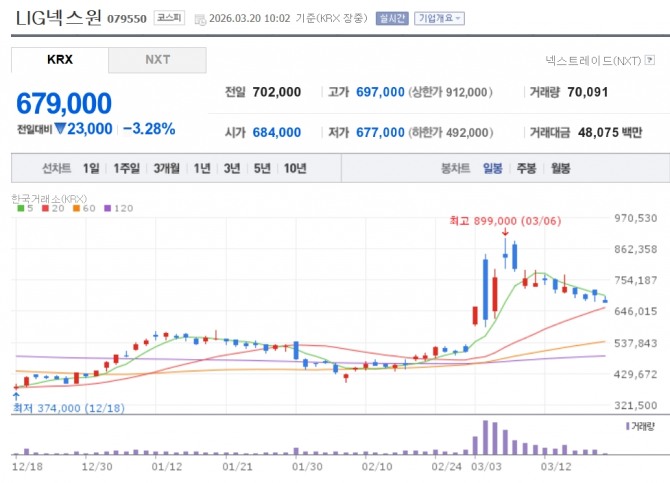Screen dimensions: 670x483
Task: Click the blue down-triangle price change icon
Action: tap(60, 129)
